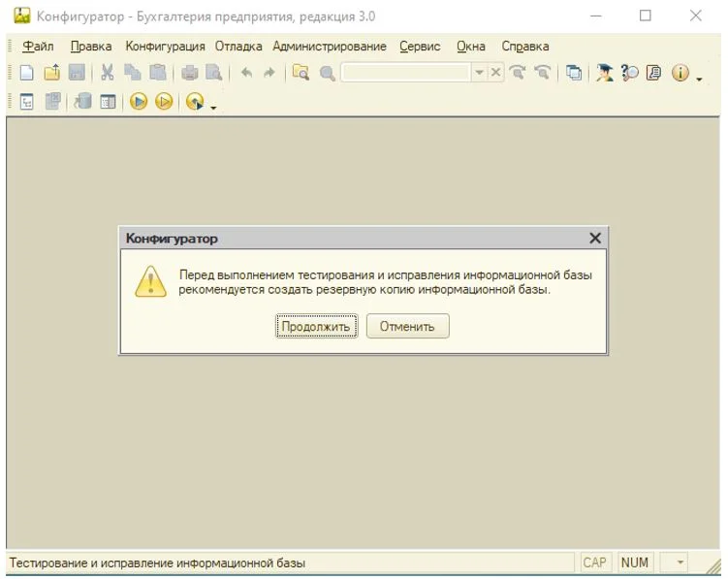Open the configuration tree window icon
The width and height of the screenshot is (728, 579).
(x=27, y=101)
